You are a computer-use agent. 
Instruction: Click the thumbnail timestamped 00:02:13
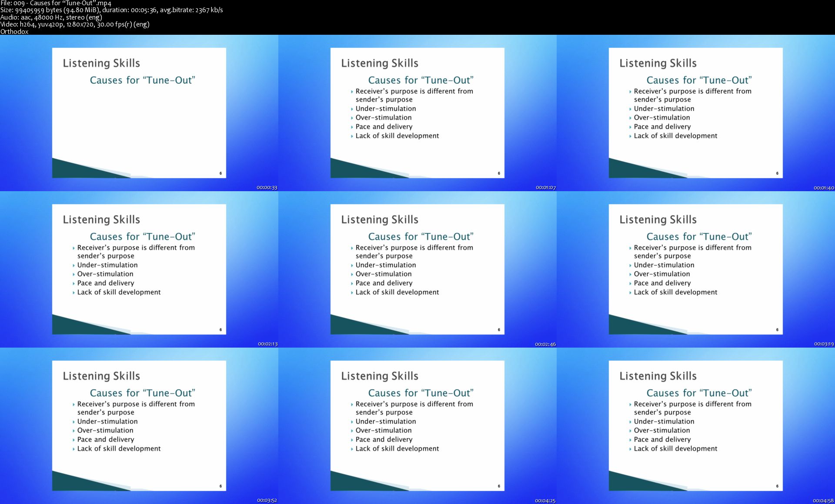pos(139,269)
